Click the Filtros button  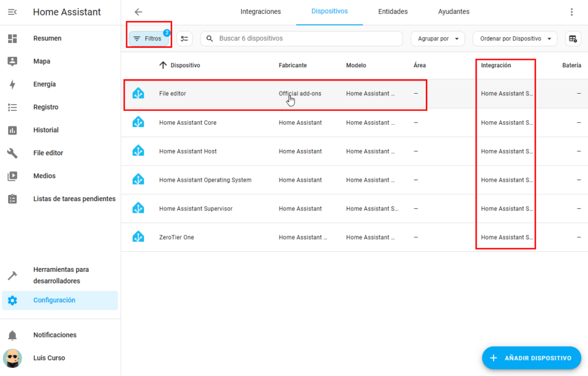[x=148, y=39]
